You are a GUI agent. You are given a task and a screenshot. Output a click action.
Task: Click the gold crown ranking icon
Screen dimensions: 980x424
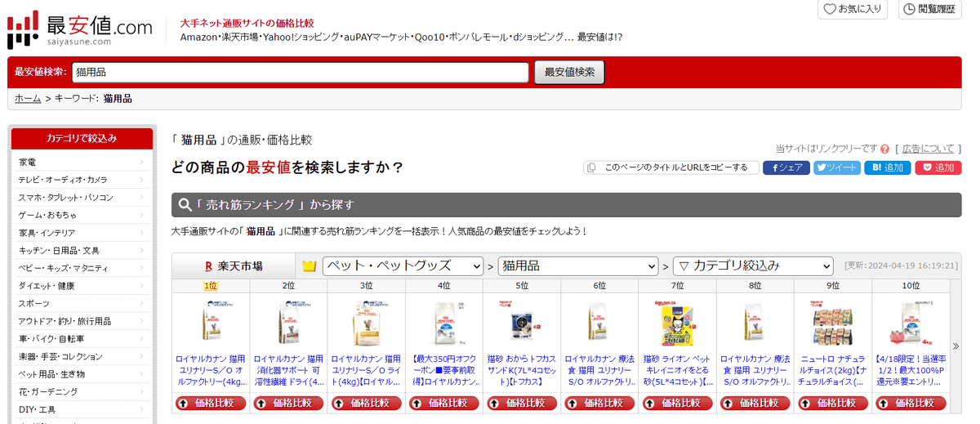point(309,266)
